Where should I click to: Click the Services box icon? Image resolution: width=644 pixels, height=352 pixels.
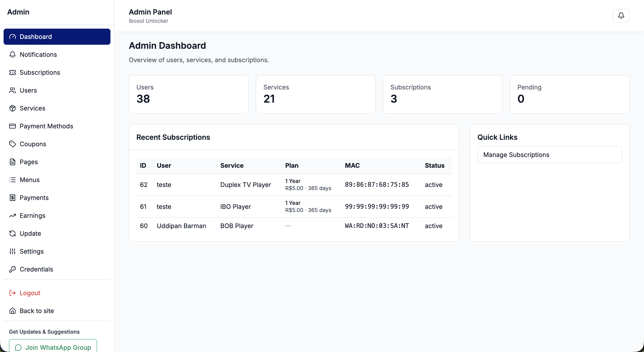point(13,108)
